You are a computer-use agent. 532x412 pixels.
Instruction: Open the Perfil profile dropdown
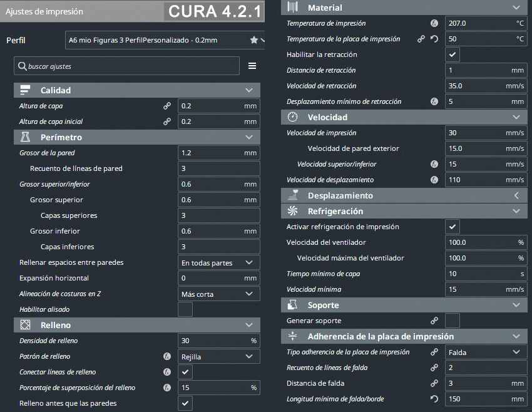point(165,40)
